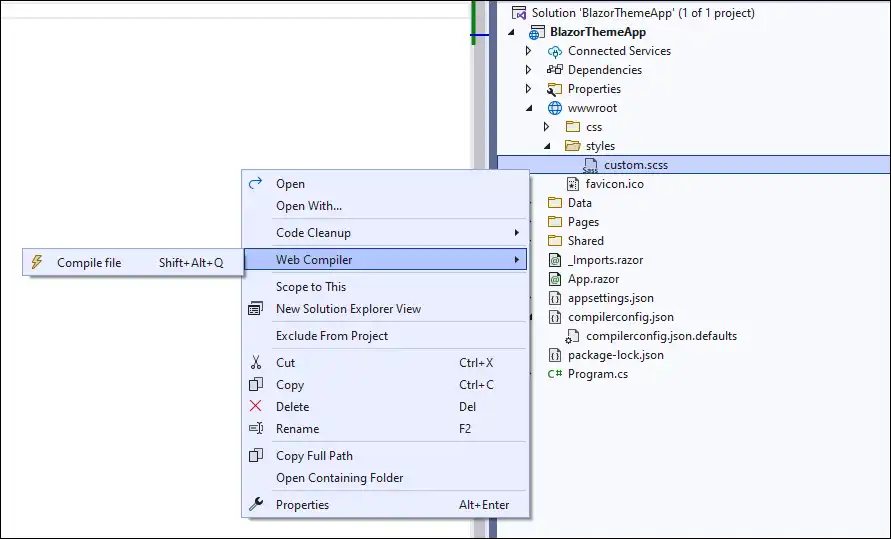Click the Copy icon beside Ctrl+C
The width and height of the screenshot is (891, 539).
point(256,385)
